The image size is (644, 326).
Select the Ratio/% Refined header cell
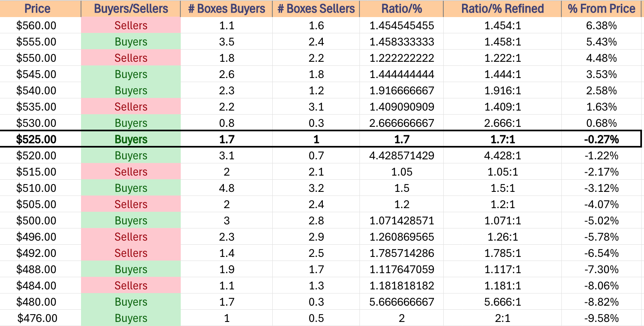(502, 9)
